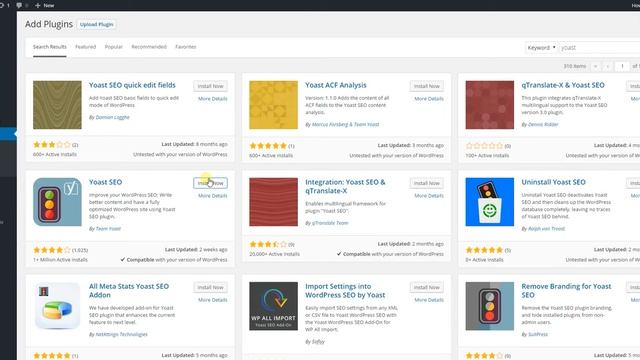
Task: Click the '1+ Million Active Installs' text
Action: (60, 260)
